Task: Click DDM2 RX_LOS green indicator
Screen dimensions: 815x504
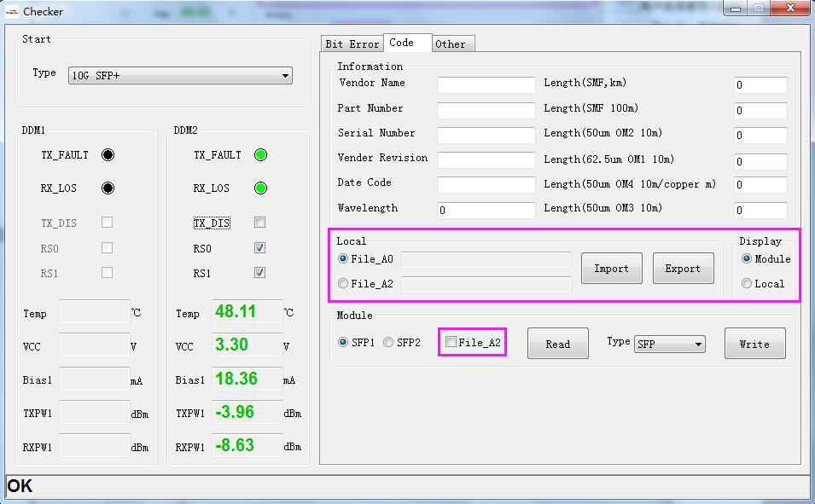Action: tap(260, 188)
